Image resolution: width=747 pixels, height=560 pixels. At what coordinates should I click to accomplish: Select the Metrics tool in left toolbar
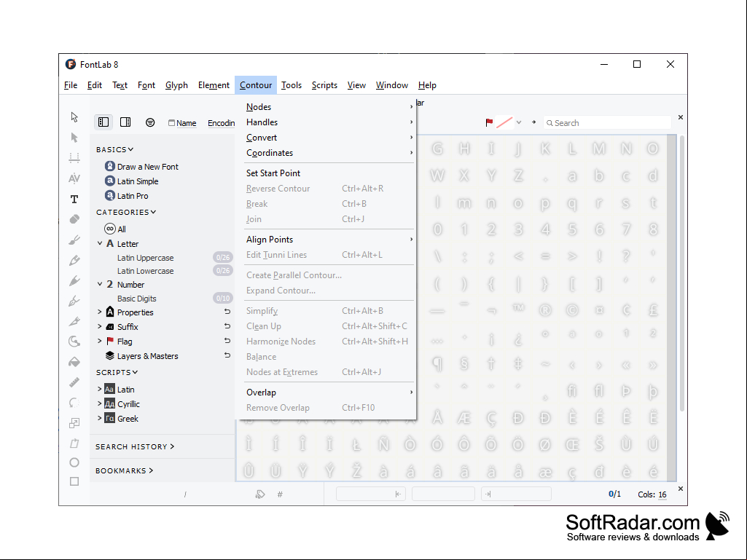(x=74, y=157)
